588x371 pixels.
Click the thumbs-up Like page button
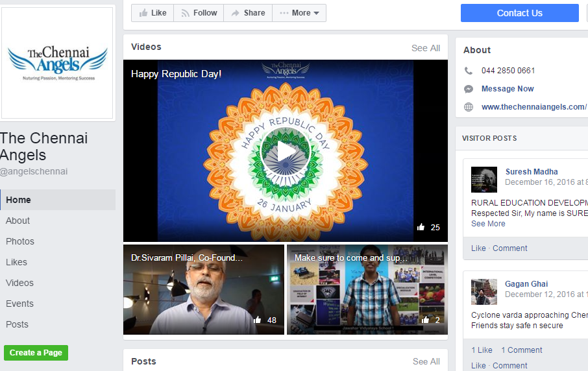(153, 13)
